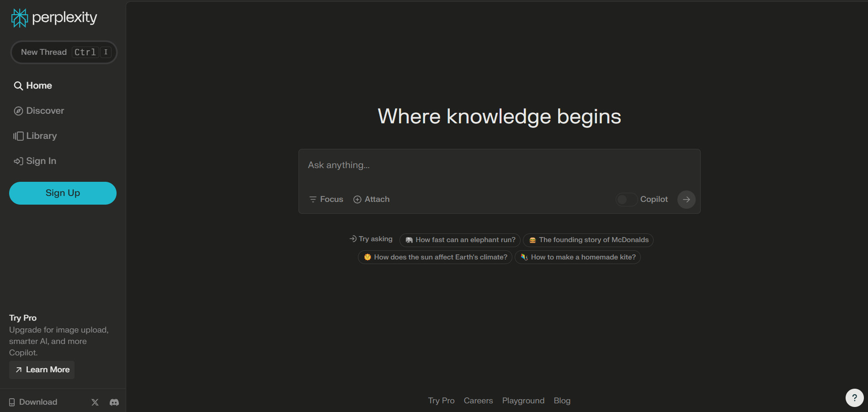Open Perplexity's Discord via the Discord icon
Image resolution: width=868 pixels, height=412 pixels.
[x=114, y=402]
